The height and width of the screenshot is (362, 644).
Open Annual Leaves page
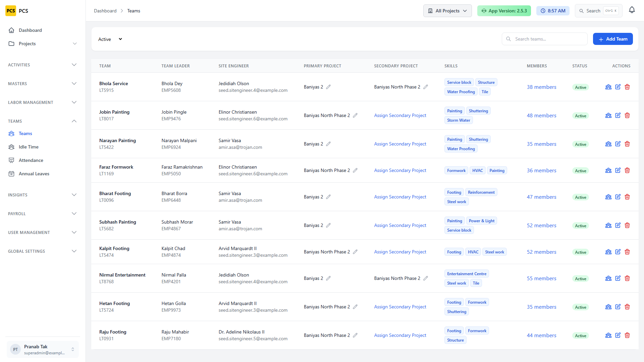coord(43,174)
